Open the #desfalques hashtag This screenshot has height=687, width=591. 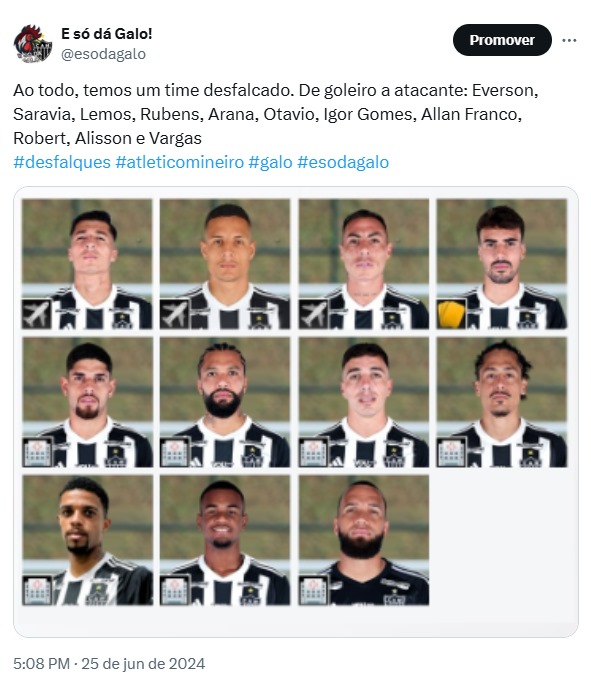pyautogui.click(x=62, y=162)
